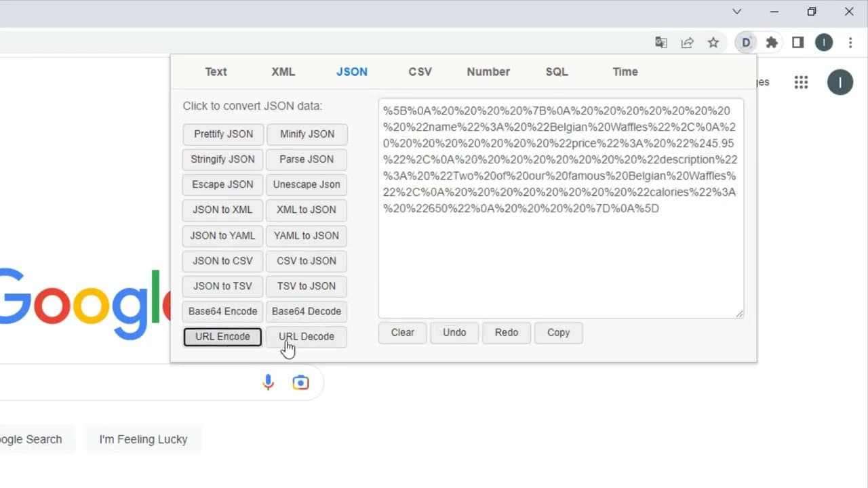Click the D extension icon in toolbar

pyautogui.click(x=746, y=43)
